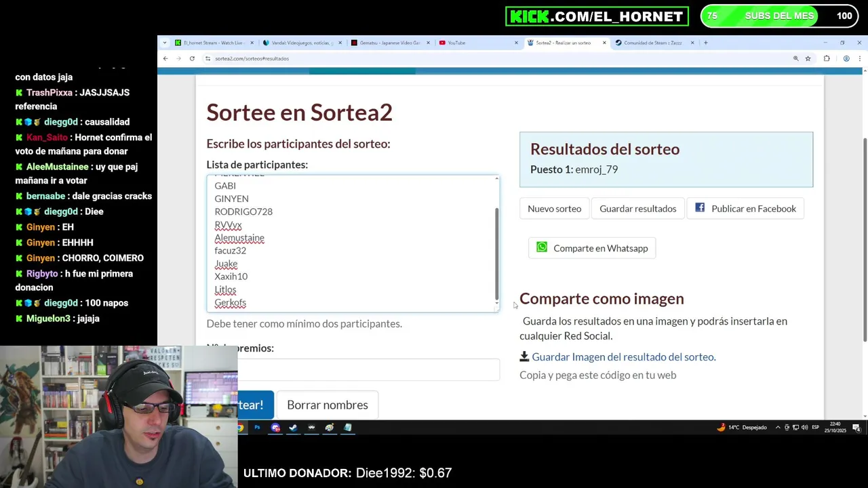
Task: Close the YouTube tab
Action: (516, 43)
